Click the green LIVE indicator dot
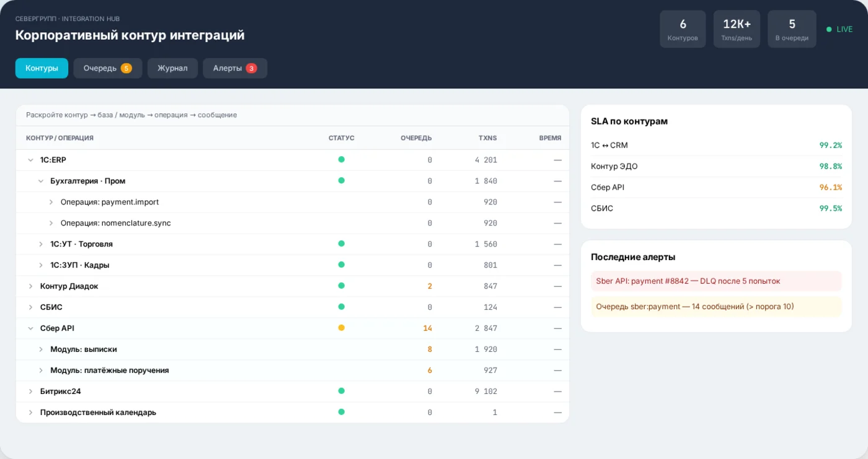This screenshot has height=459, width=868. (829, 29)
